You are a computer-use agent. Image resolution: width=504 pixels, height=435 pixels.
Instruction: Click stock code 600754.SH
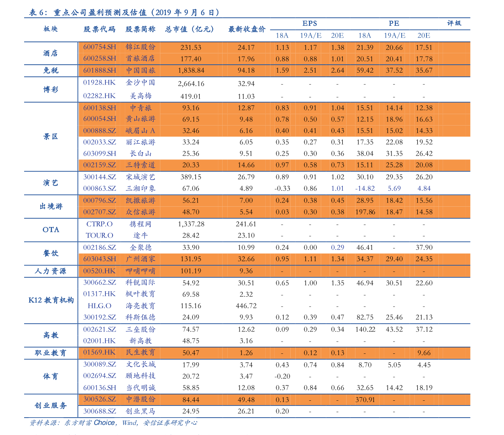[99, 47]
